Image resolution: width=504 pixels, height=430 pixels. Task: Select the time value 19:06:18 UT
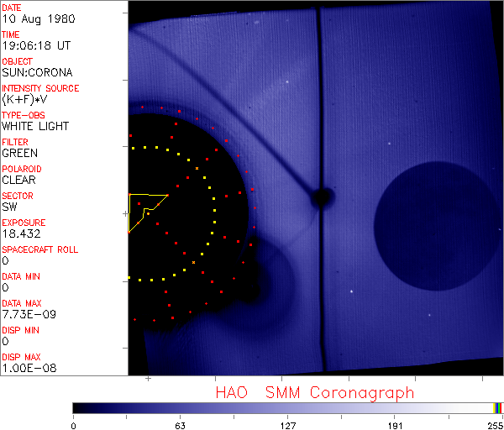click(x=36, y=45)
